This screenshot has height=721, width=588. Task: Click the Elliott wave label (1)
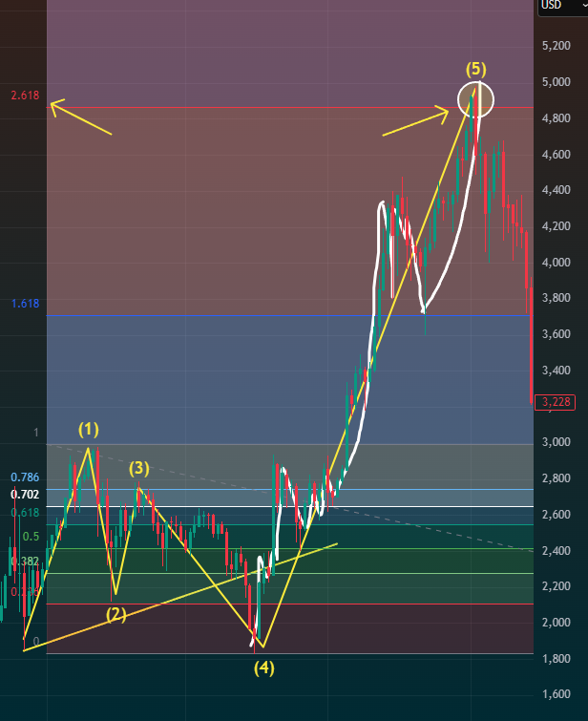(88, 430)
